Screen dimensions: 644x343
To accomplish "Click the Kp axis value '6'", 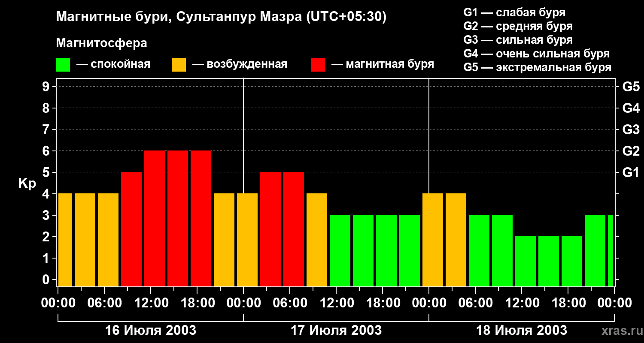I will point(47,151).
